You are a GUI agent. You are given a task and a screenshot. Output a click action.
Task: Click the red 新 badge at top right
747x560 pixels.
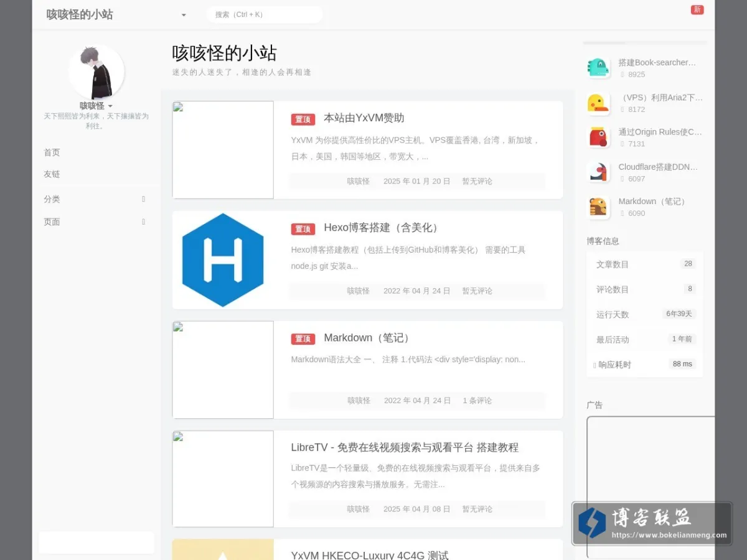coord(697,9)
